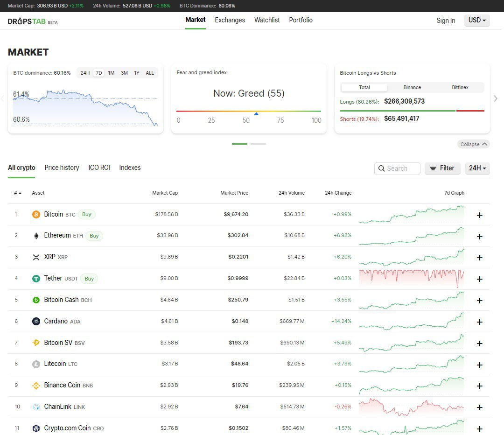Sort table by rank number column
The image size is (504, 435).
[x=18, y=193]
